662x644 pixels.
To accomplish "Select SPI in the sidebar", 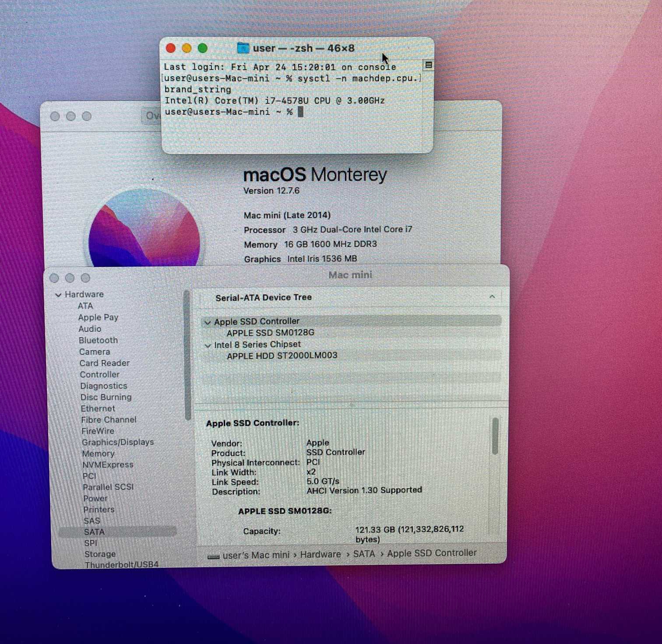I will (91, 543).
